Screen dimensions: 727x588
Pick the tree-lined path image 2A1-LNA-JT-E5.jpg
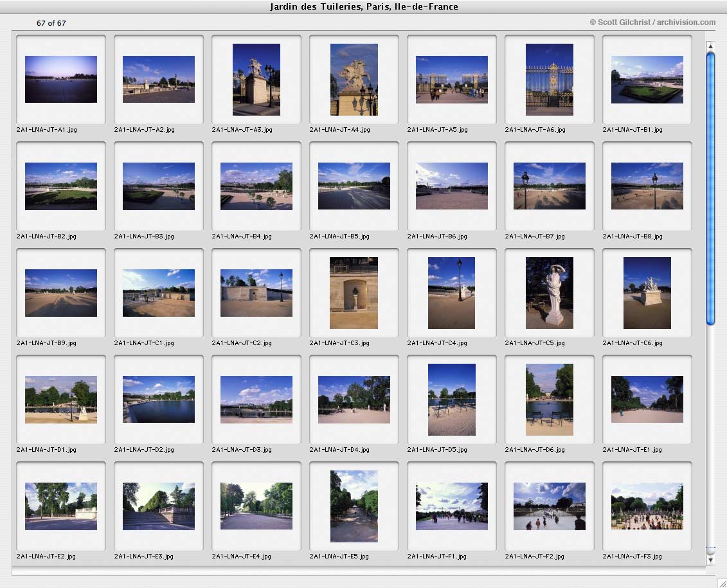point(354,506)
